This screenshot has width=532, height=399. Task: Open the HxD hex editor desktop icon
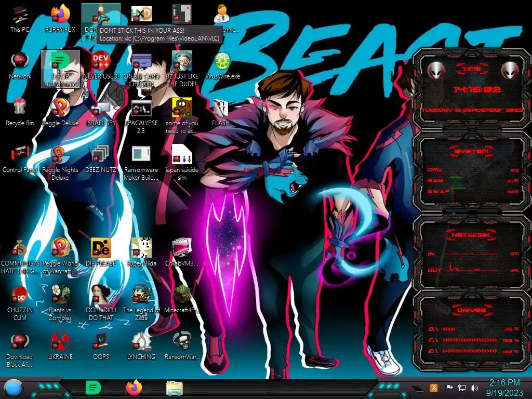[141, 14]
